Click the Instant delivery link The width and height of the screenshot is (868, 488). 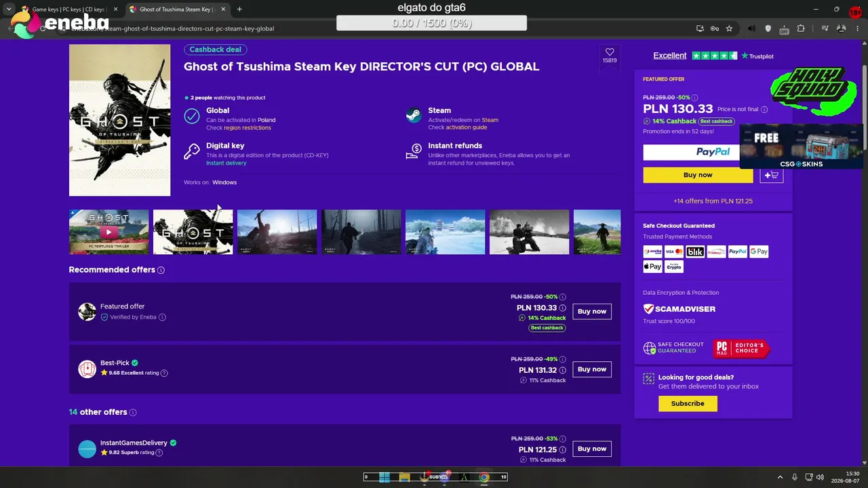[x=226, y=163]
